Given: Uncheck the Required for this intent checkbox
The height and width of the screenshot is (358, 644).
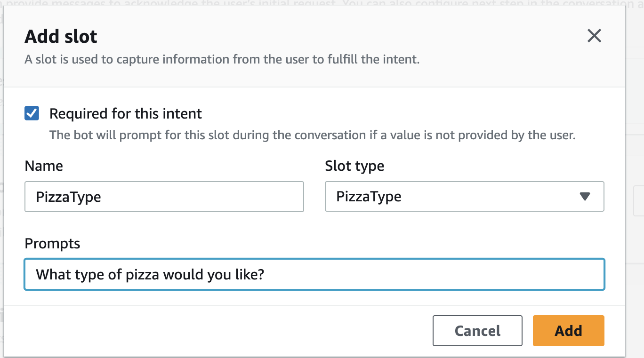Looking at the screenshot, I should pos(32,113).
